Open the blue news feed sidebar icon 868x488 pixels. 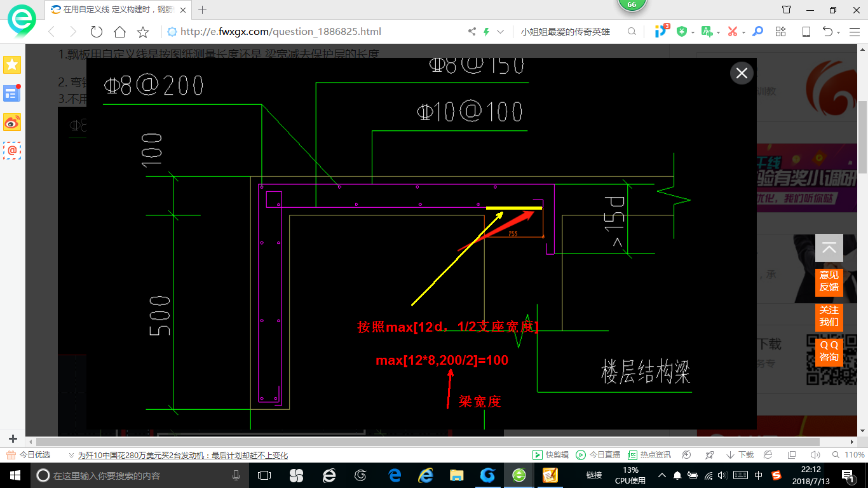(x=12, y=93)
